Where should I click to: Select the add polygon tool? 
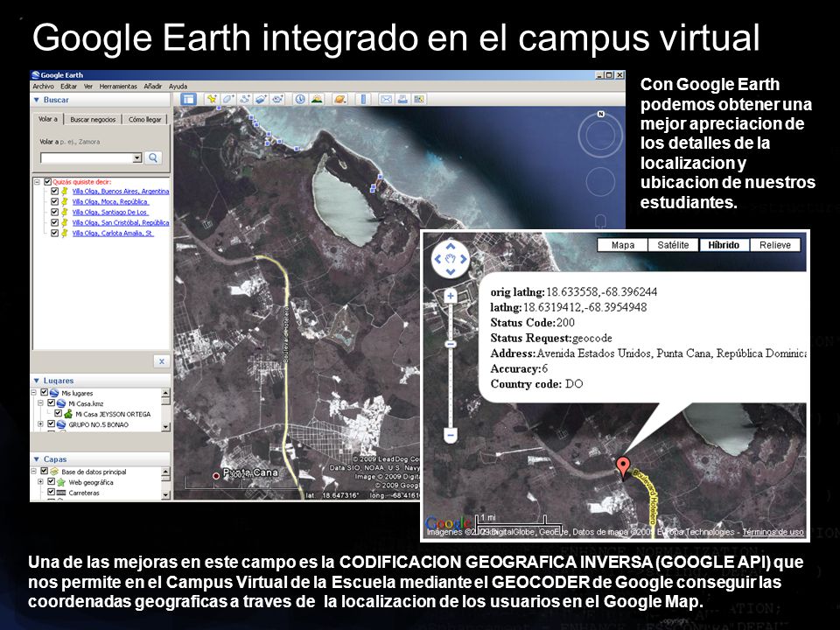point(228,99)
